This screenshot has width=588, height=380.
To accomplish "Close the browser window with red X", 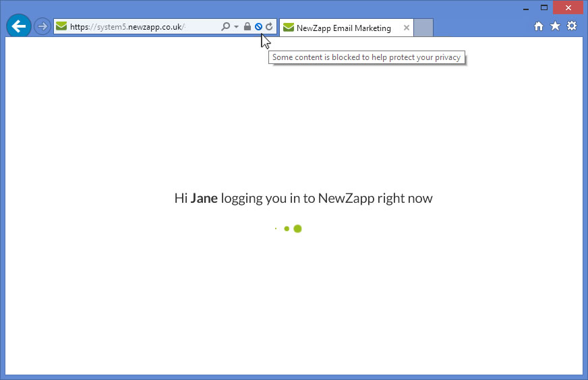I will tap(568, 7).
